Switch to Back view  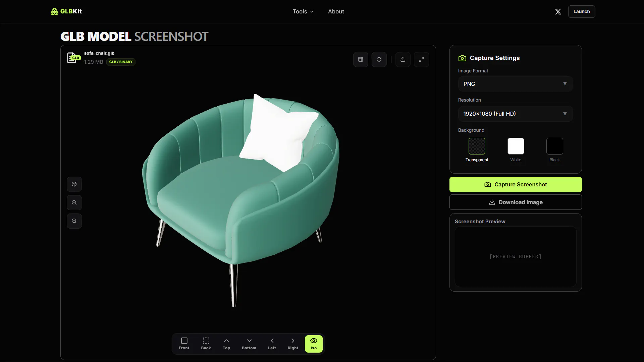coord(206,344)
